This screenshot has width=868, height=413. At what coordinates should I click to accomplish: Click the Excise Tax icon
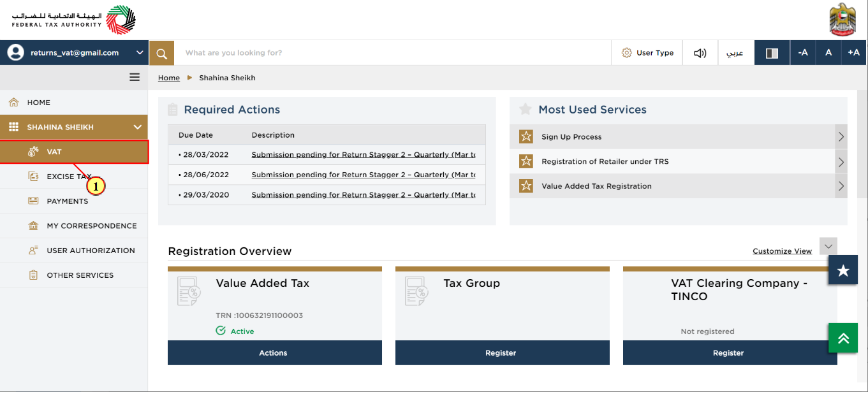pyautogui.click(x=33, y=177)
